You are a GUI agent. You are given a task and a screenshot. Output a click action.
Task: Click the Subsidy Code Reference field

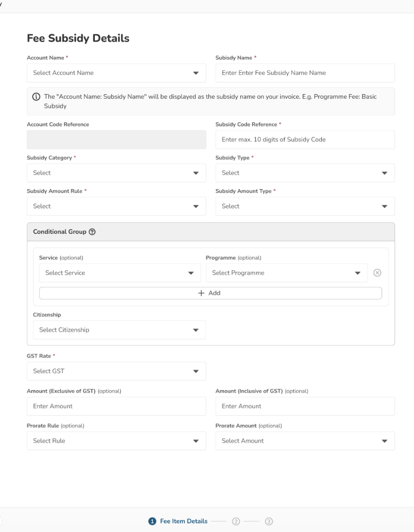(305, 140)
